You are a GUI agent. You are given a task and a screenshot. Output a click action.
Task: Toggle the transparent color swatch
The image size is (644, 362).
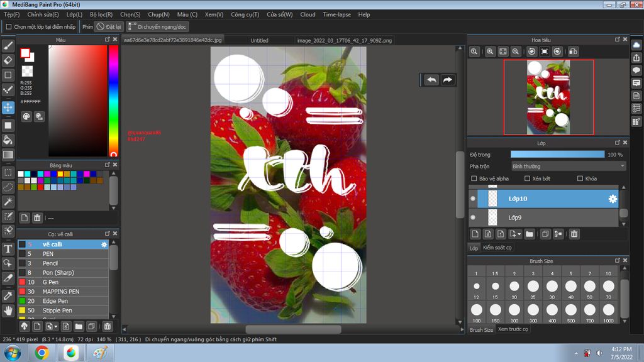(x=27, y=71)
